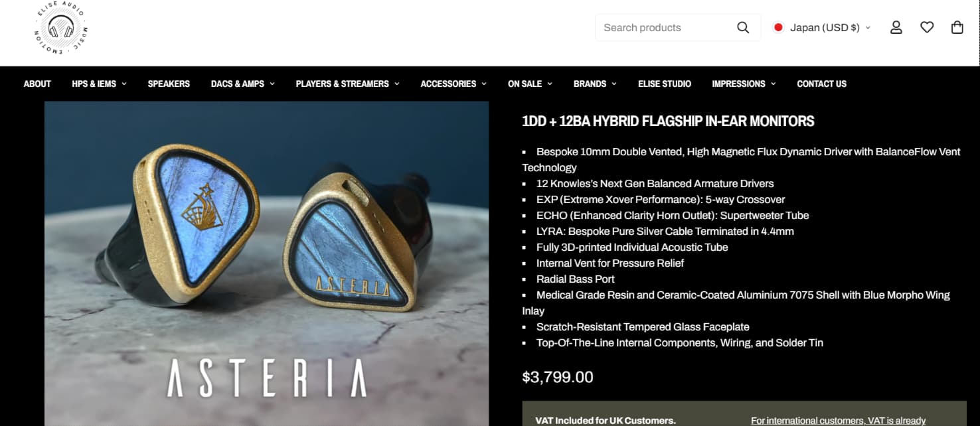980x426 pixels.
Task: Open the wishlist heart icon
Action: pyautogui.click(x=927, y=27)
